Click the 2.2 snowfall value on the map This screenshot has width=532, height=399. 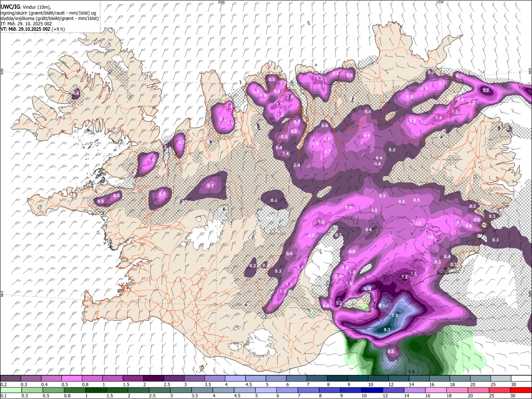[404, 277]
